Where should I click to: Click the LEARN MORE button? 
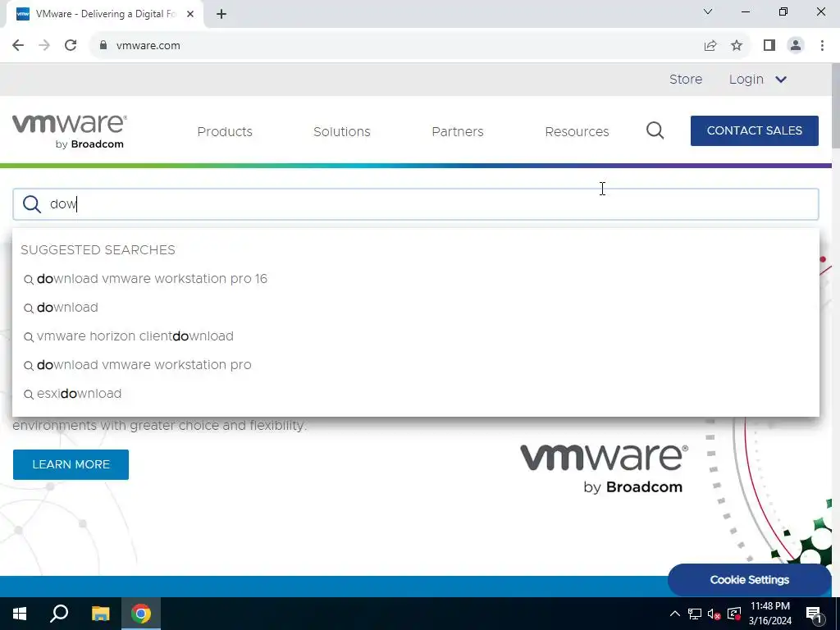pos(71,464)
